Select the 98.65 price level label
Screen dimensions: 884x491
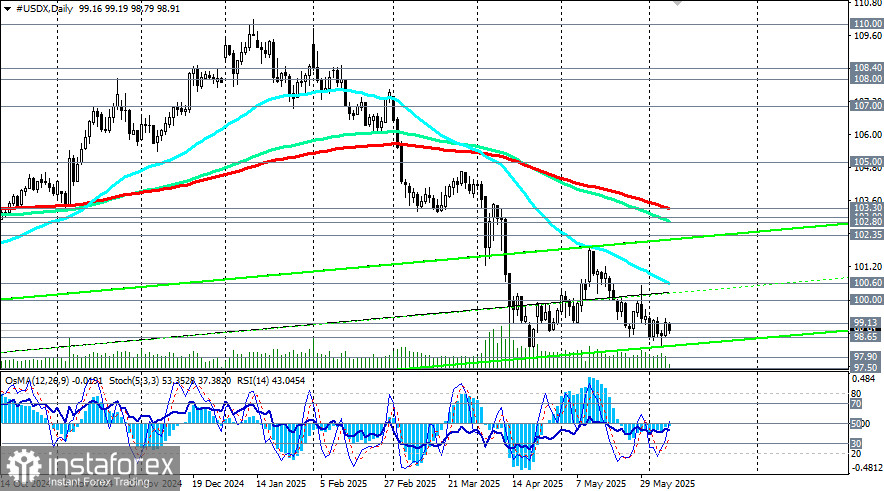click(x=867, y=337)
